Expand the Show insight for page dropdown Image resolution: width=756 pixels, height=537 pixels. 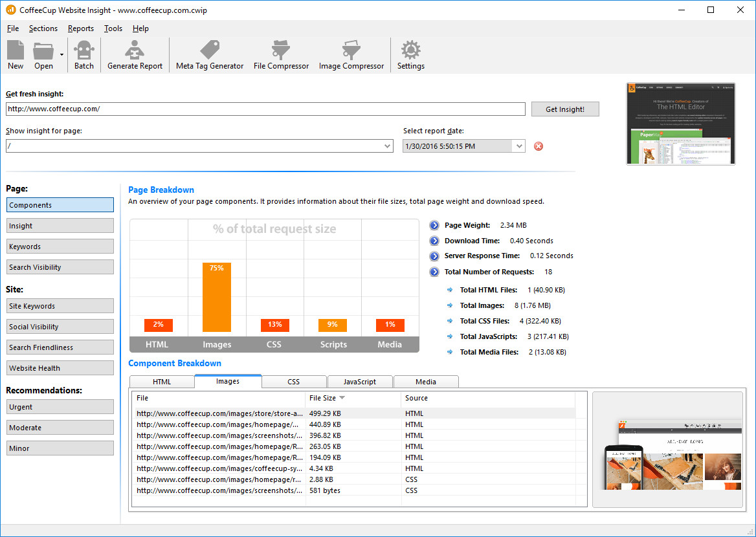coord(388,146)
